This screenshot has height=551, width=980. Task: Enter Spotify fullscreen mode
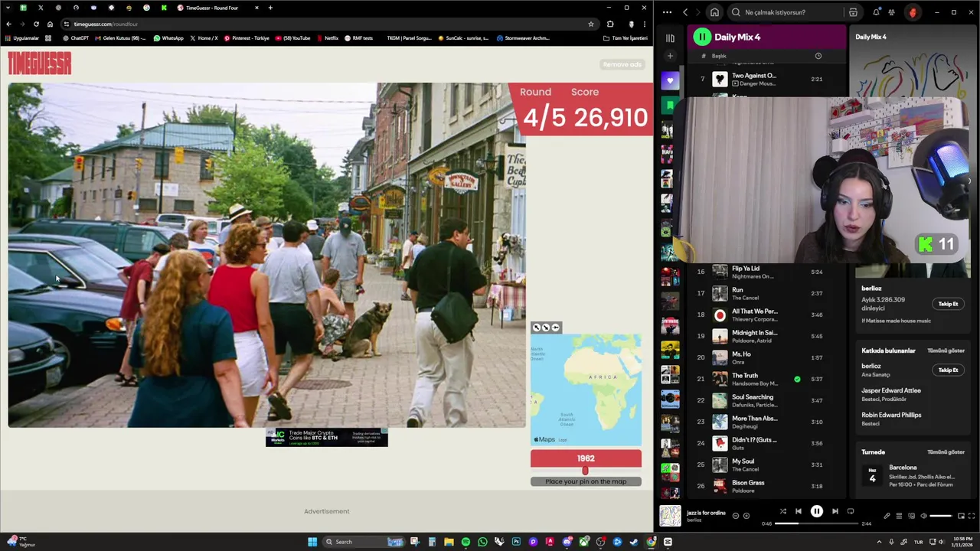[x=972, y=516]
